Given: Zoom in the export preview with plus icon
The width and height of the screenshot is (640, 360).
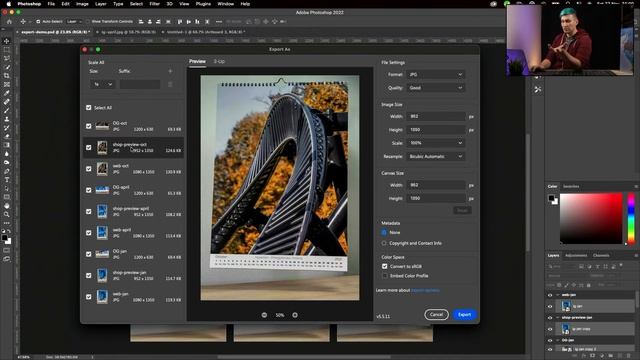Looking at the screenshot, I should tap(295, 315).
